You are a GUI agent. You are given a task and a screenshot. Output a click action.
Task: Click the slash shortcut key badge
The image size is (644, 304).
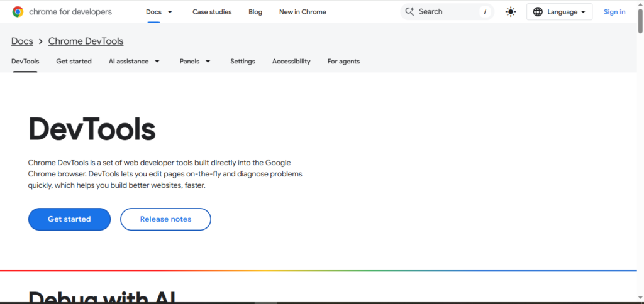(x=485, y=12)
